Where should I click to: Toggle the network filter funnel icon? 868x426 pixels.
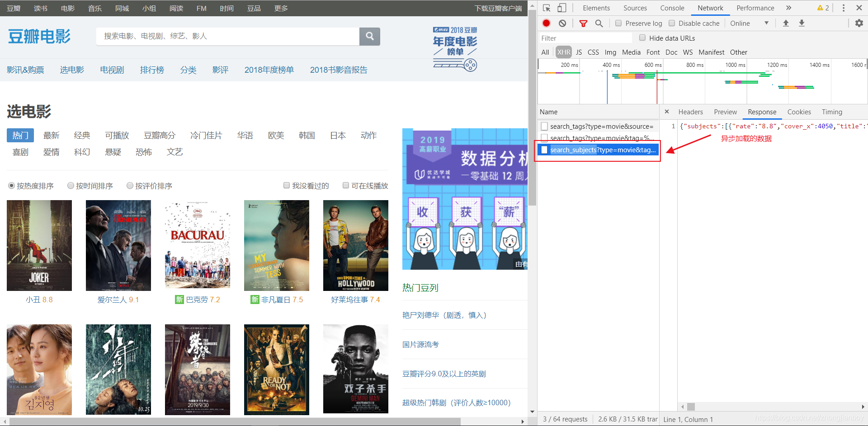[584, 23]
